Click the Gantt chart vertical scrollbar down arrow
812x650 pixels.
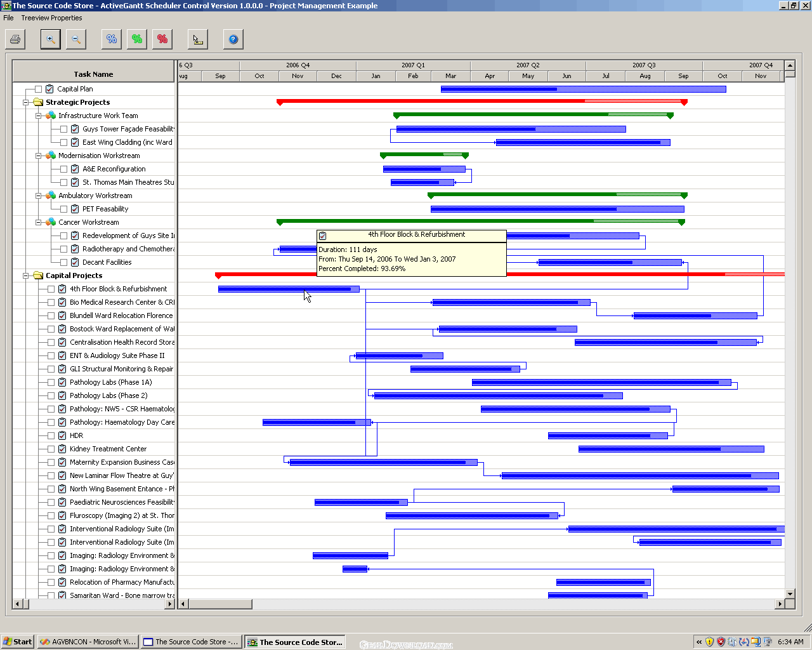(x=790, y=594)
